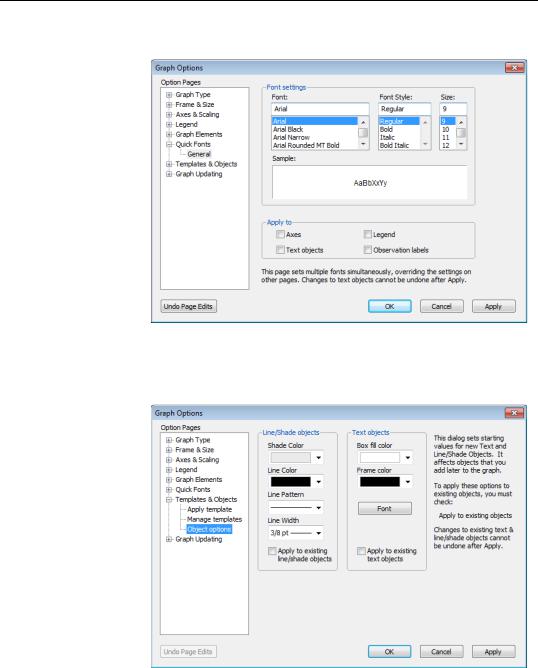Open the Shade Color dropdown
Screen dimensions: 538x668
coord(319,458)
